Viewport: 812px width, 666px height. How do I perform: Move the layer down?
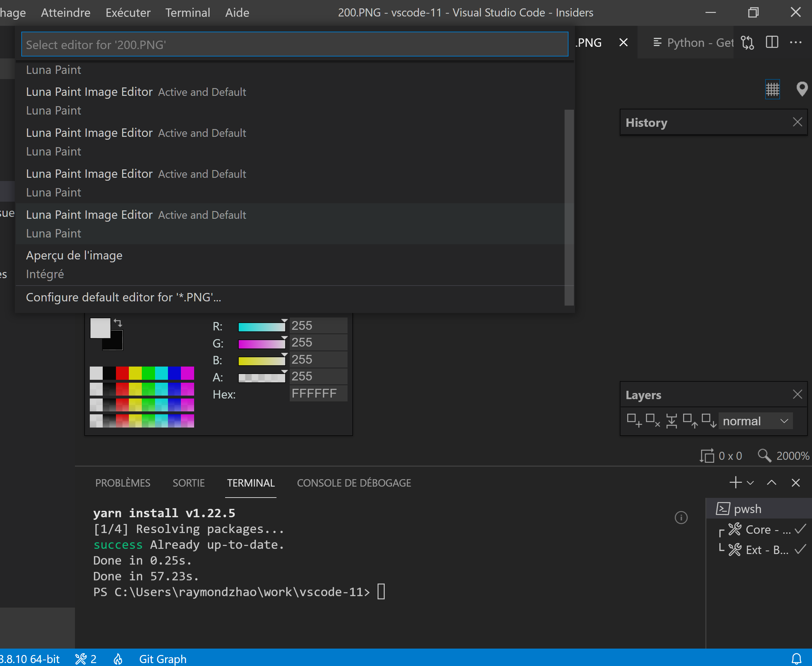[x=709, y=421]
